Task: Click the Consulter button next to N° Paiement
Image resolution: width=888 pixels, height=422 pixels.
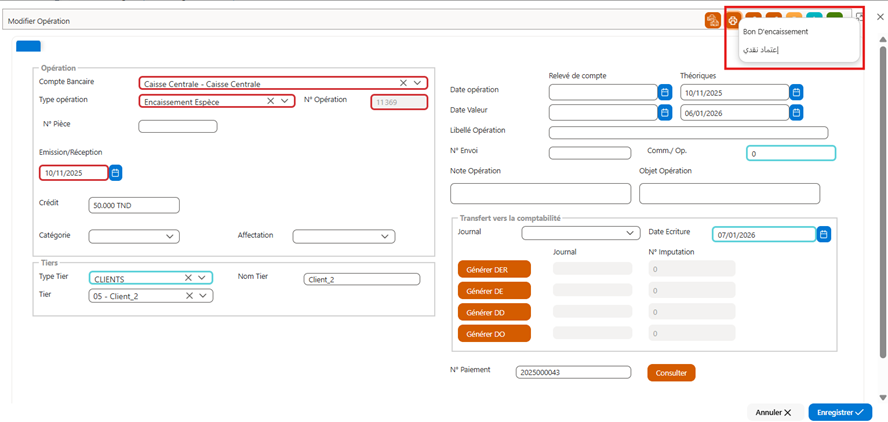Action: pyautogui.click(x=671, y=373)
